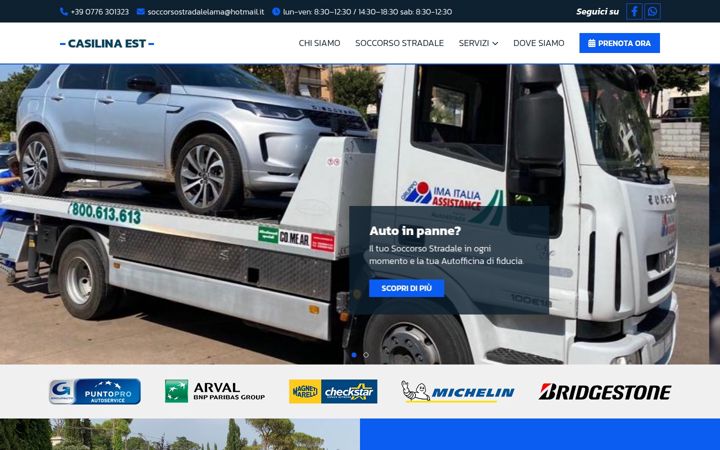The width and height of the screenshot is (720, 450).
Task: Open the Facebook page icon
Action: [634, 11]
